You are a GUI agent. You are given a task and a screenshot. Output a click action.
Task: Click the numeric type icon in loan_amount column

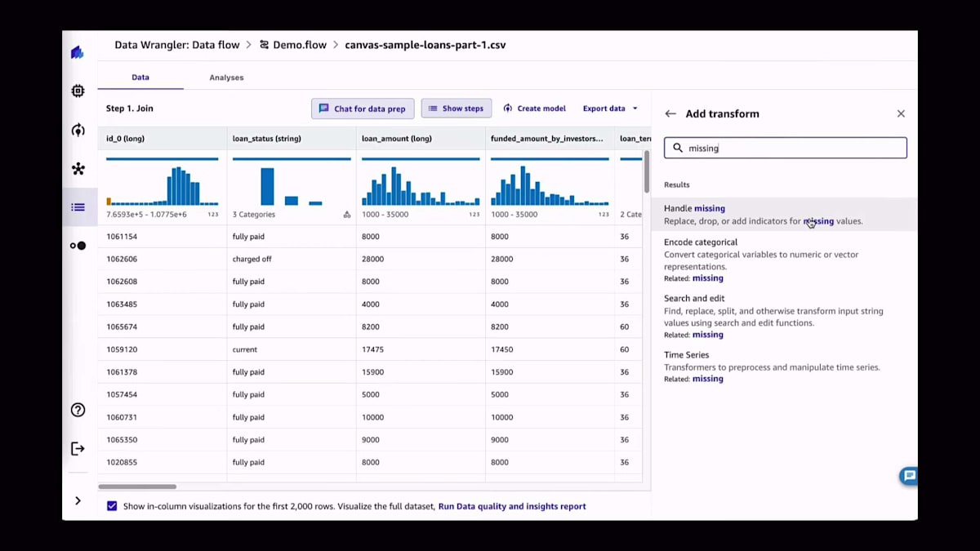474,215
